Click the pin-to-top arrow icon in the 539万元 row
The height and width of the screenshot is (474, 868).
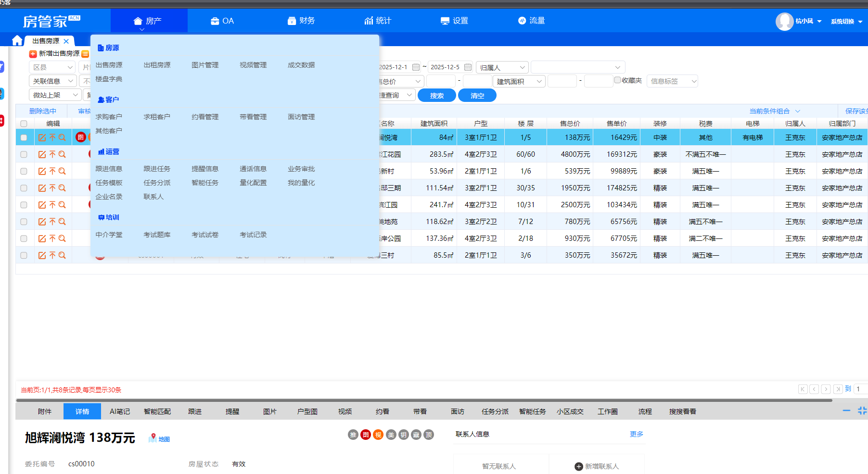coord(52,172)
